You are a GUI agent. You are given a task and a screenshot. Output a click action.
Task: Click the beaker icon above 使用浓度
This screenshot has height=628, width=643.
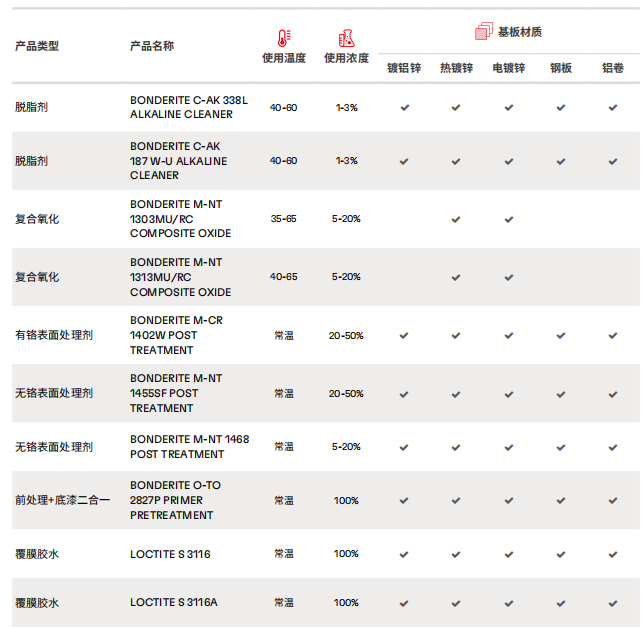(x=347, y=38)
